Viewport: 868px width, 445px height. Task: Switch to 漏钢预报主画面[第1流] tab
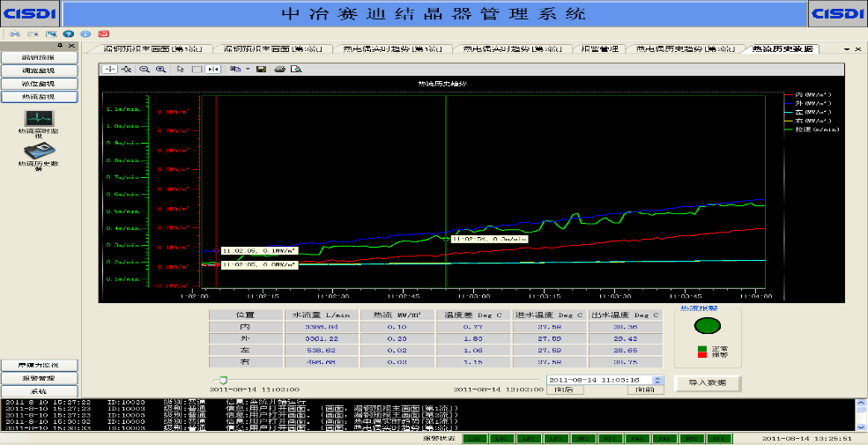coord(153,48)
